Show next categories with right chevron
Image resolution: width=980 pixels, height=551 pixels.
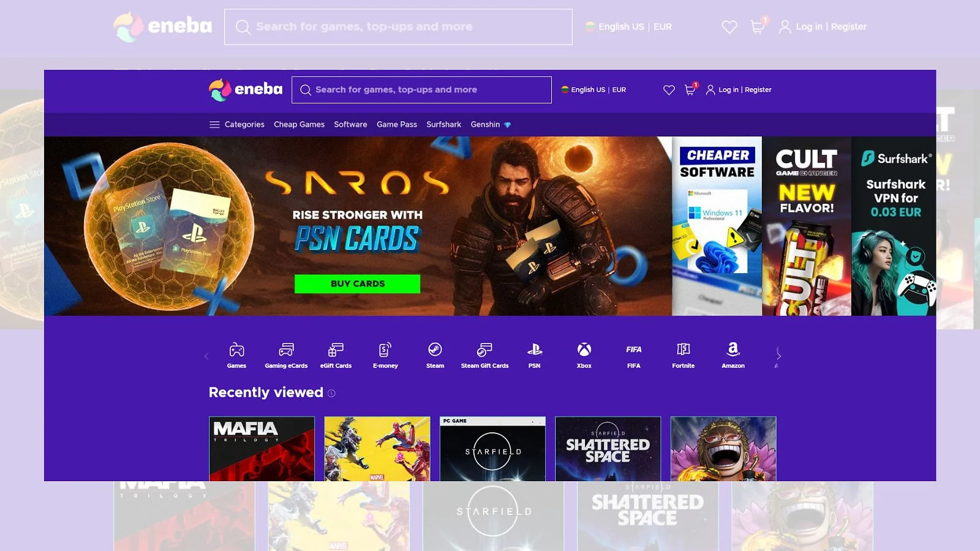[778, 355]
